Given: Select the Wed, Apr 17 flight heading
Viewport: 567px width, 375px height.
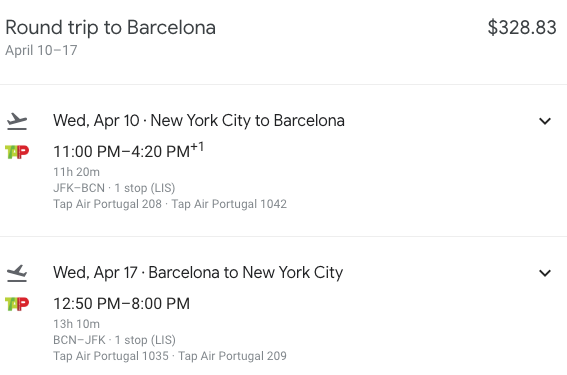Looking at the screenshot, I should pyautogui.click(x=198, y=273).
